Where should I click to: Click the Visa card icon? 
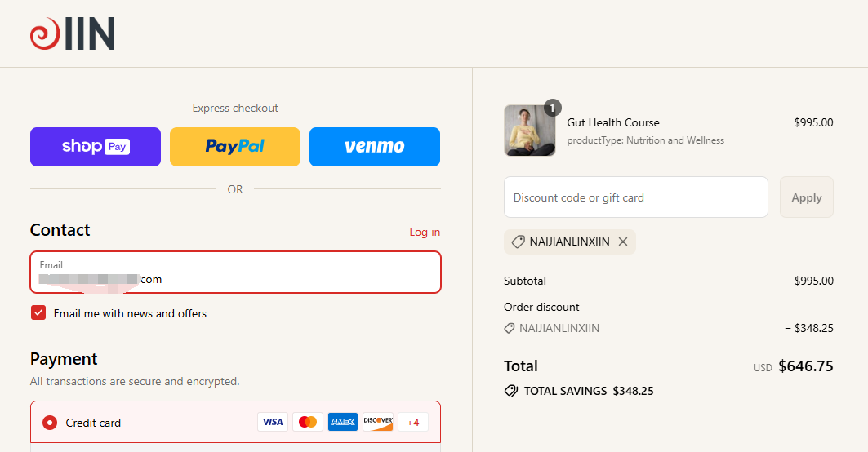point(273,422)
